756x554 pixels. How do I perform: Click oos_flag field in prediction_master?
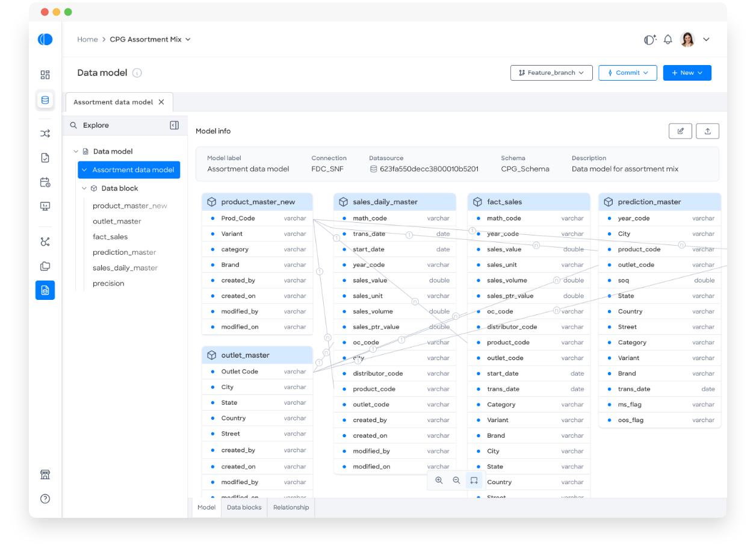[x=660, y=420]
